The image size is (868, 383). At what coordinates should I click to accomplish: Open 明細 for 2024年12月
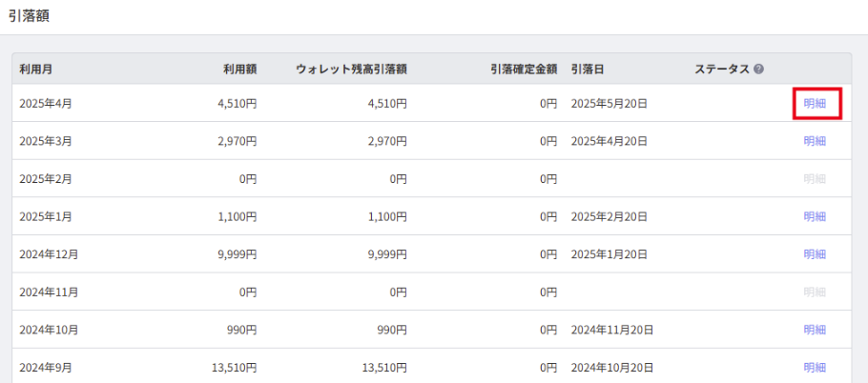coord(815,254)
